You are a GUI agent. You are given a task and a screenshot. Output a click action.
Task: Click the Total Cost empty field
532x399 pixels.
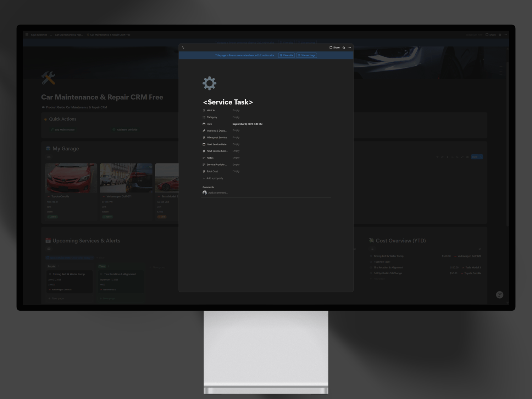pyautogui.click(x=236, y=171)
